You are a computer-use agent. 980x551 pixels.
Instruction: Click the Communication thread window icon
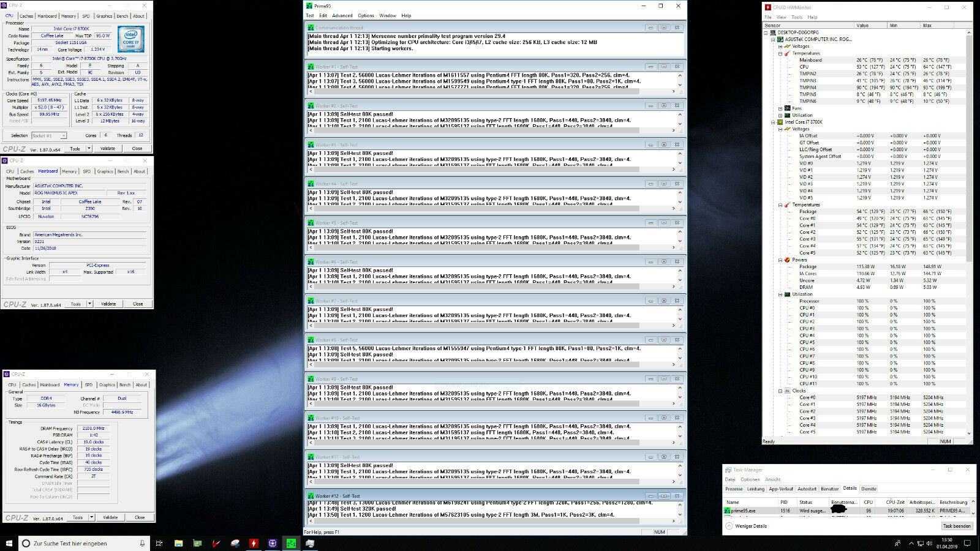pyautogui.click(x=311, y=28)
